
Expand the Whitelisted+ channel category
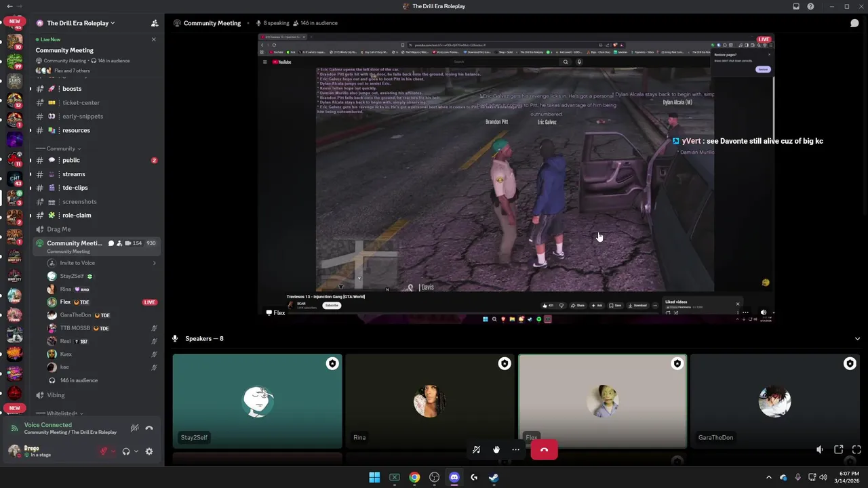[x=62, y=413]
